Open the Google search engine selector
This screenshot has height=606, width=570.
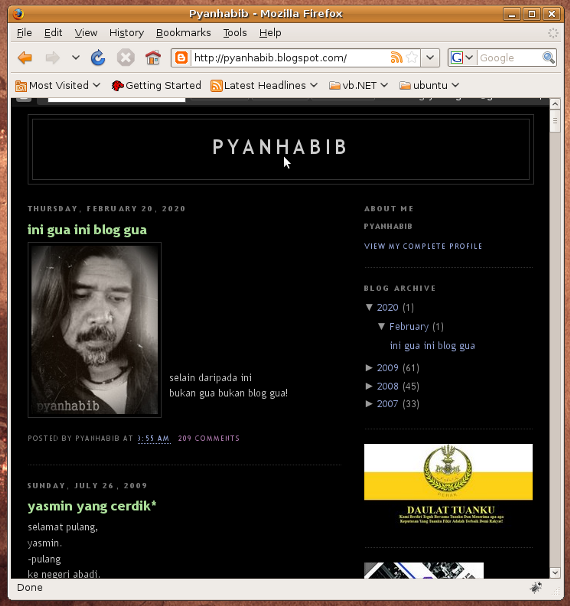461,58
